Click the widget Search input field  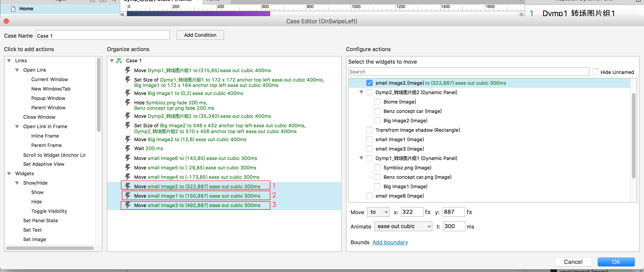[x=468, y=72]
